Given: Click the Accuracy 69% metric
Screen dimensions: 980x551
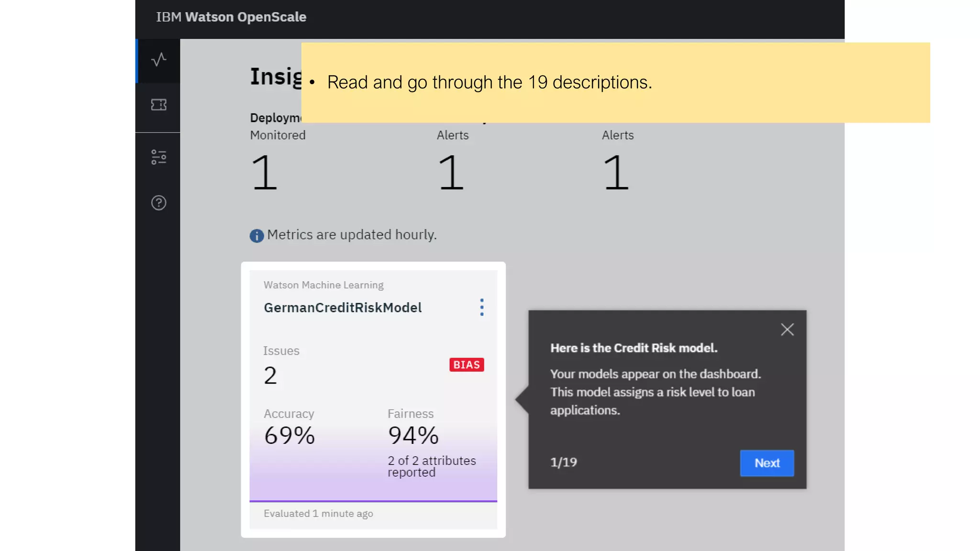Looking at the screenshot, I should (289, 435).
